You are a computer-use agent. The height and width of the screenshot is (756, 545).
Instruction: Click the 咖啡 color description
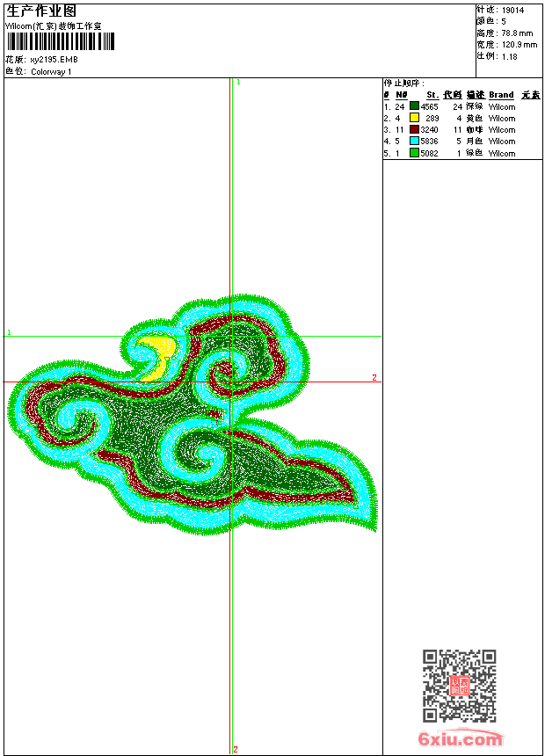(475, 130)
